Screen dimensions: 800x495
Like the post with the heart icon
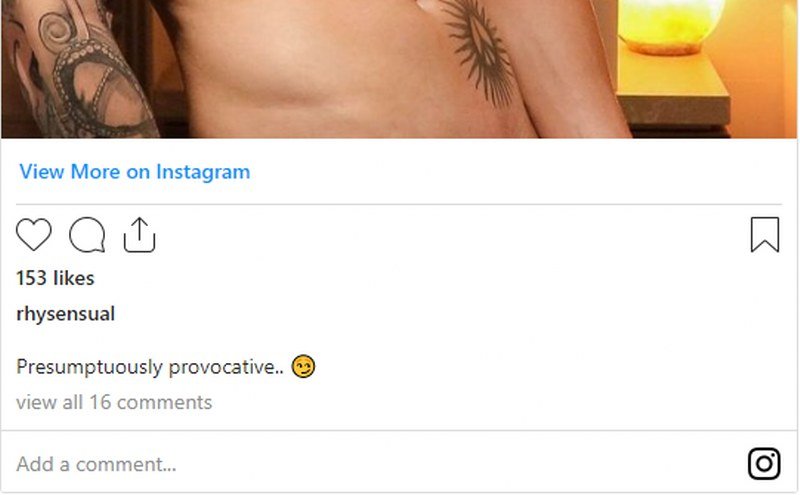34,235
